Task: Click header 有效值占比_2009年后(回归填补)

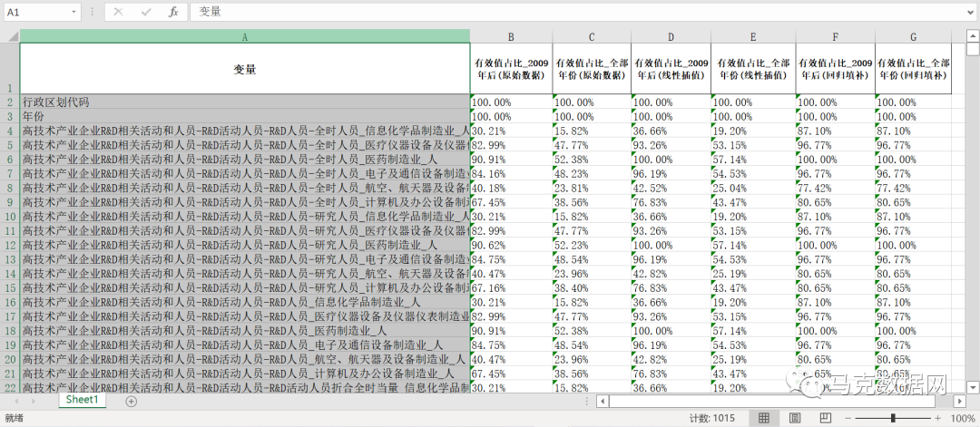Action: click(x=836, y=69)
